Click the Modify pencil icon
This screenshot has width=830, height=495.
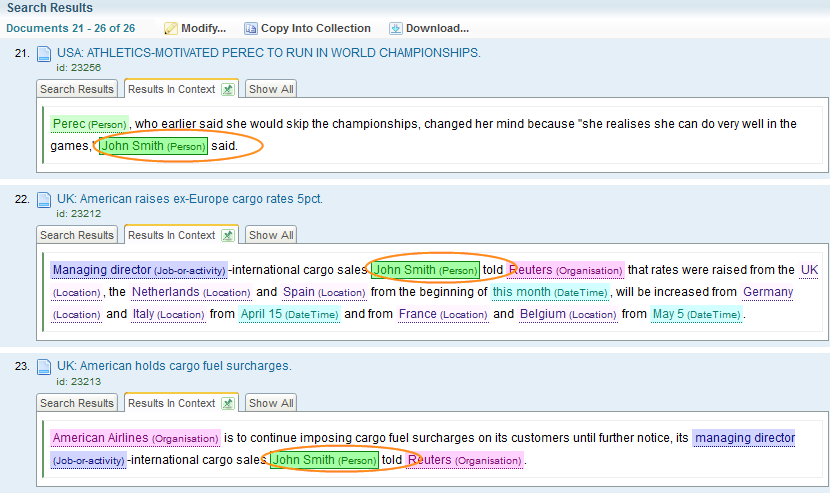click(x=171, y=28)
